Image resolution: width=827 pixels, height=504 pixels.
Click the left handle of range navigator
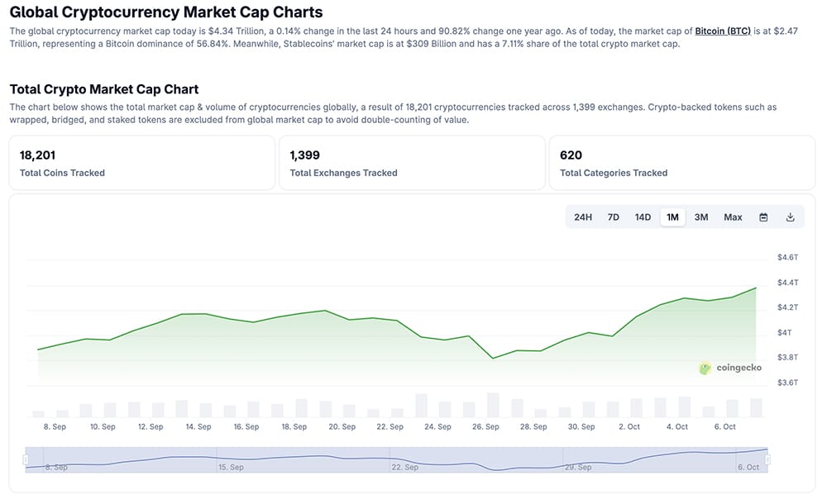click(x=26, y=459)
